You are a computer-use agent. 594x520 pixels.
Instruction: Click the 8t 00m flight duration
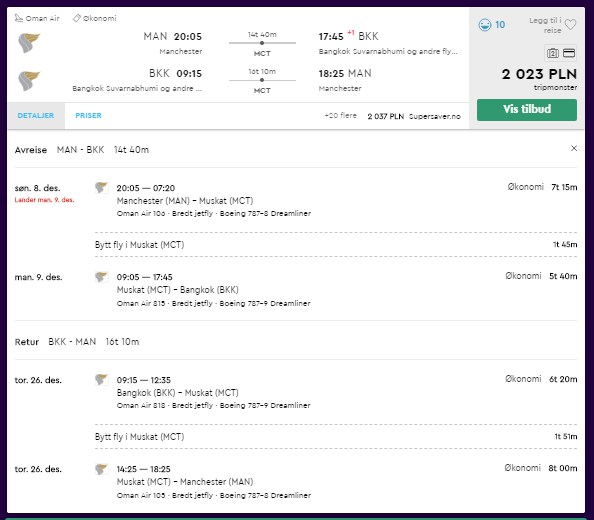pos(563,468)
